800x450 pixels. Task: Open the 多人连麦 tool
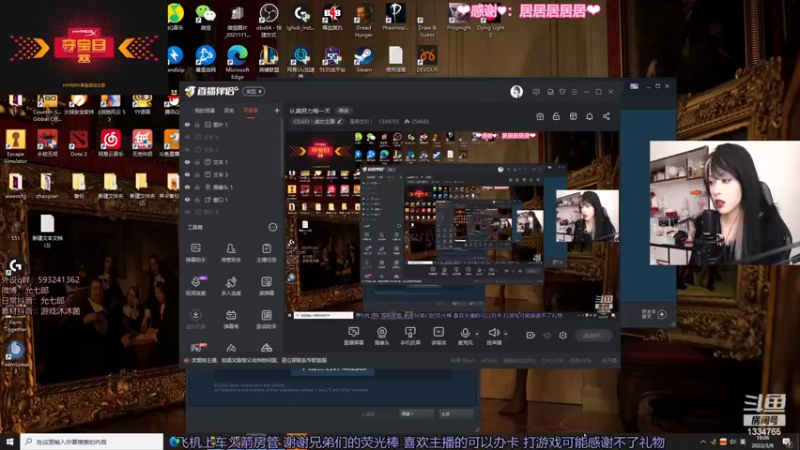(231, 286)
